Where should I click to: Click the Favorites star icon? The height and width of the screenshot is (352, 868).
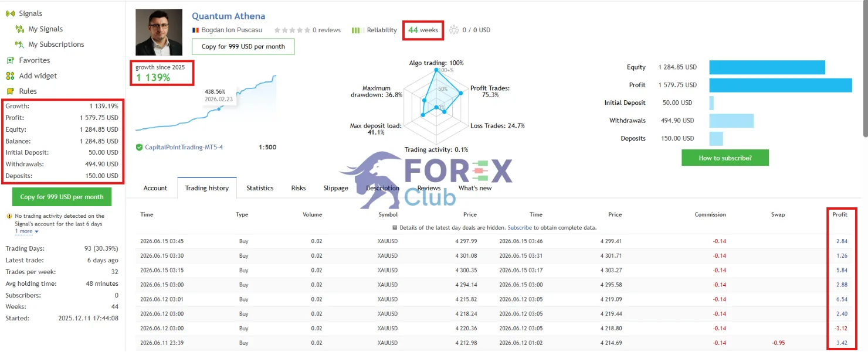(10, 60)
